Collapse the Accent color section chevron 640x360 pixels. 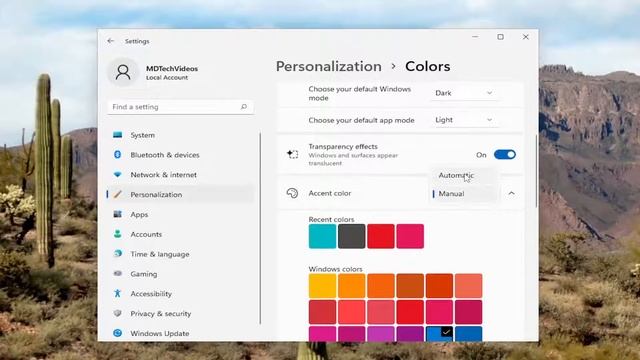pyautogui.click(x=511, y=193)
